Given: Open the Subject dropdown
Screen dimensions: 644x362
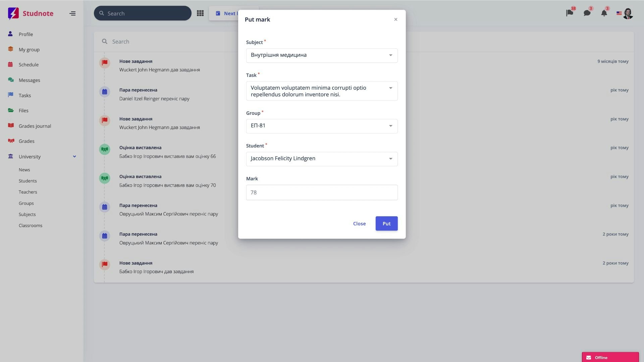Looking at the screenshot, I should 322,55.
